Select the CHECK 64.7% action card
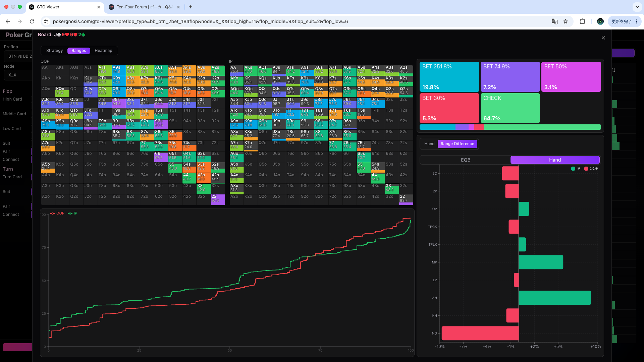This screenshot has width=644, height=362. coord(510,108)
